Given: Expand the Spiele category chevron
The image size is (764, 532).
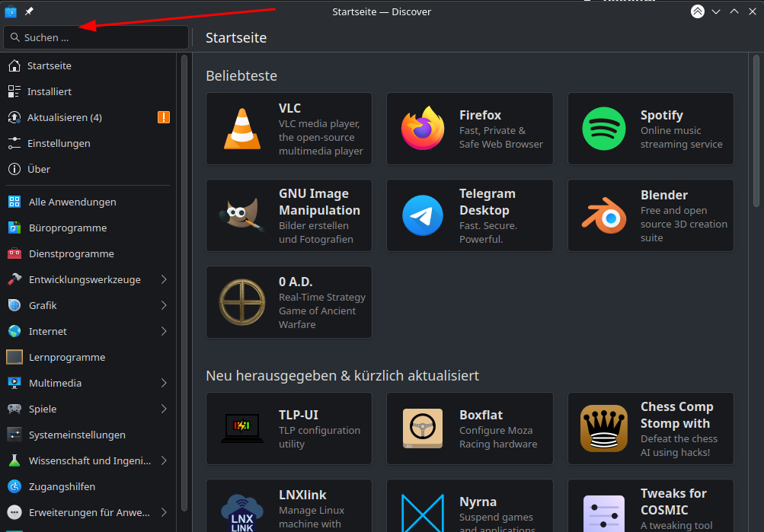Looking at the screenshot, I should coord(164,409).
